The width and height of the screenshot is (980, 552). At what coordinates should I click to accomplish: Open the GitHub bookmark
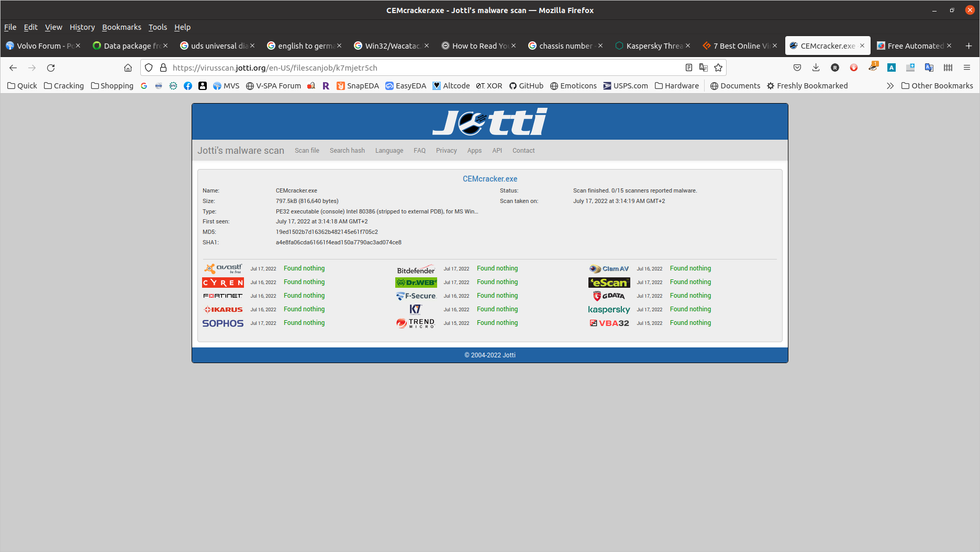(526, 85)
